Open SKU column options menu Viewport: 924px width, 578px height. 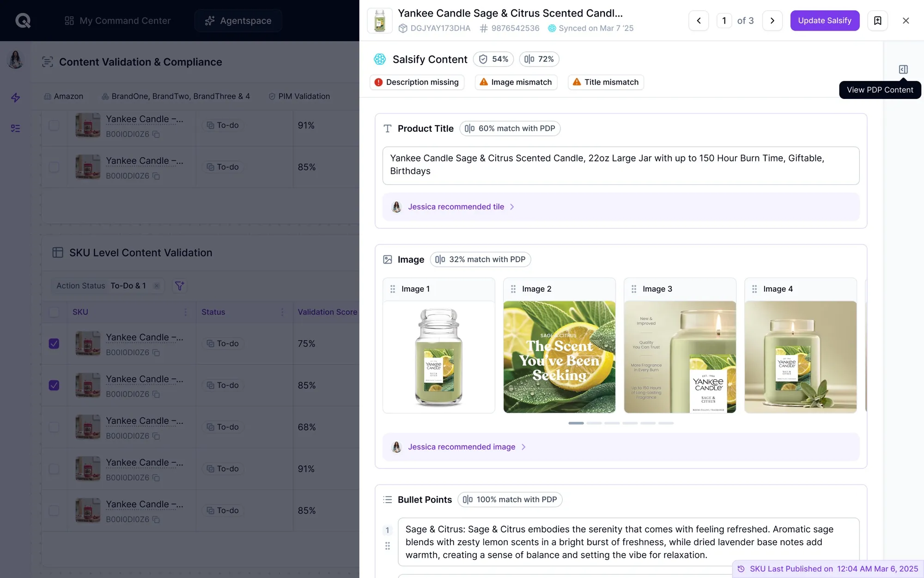pos(186,312)
